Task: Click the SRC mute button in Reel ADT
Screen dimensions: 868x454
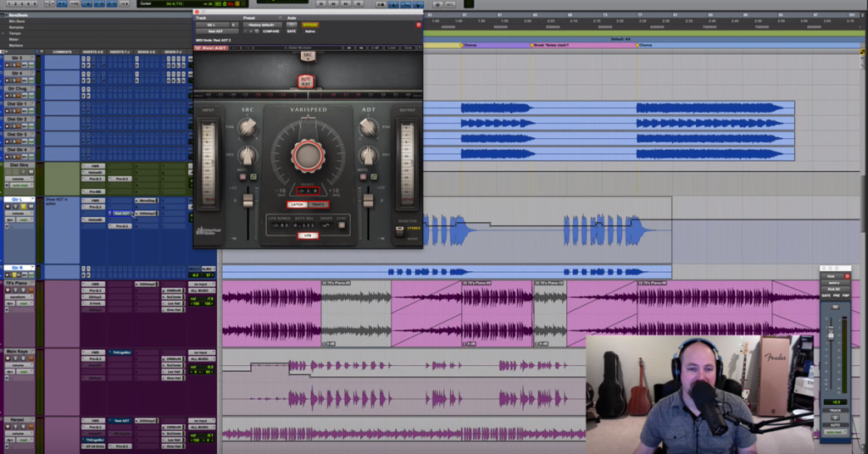Action: [x=242, y=177]
